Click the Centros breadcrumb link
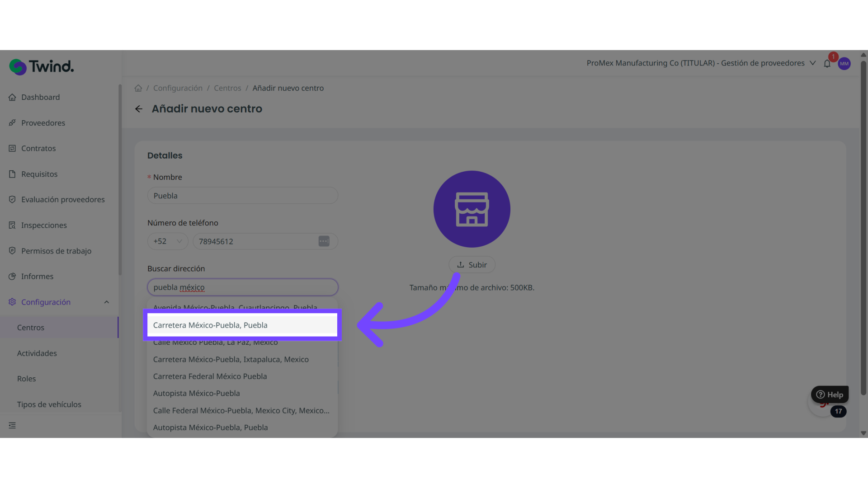The width and height of the screenshot is (868, 488). (x=227, y=88)
